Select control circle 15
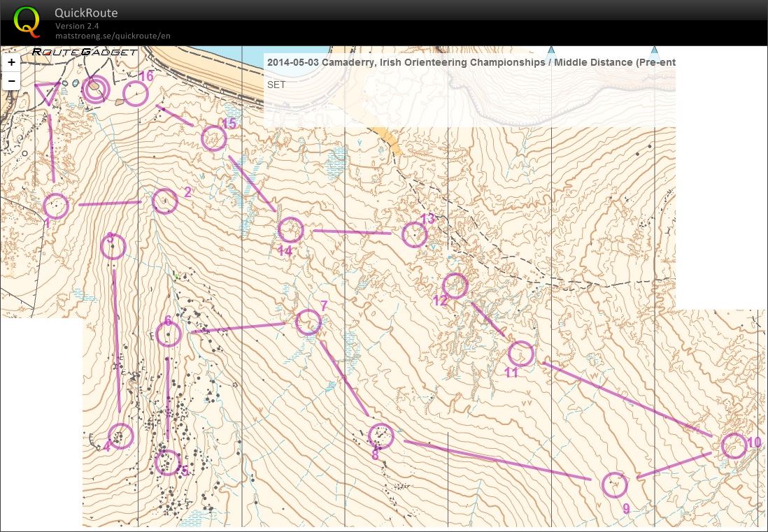Viewport: 768px width, 532px height. 214,138
